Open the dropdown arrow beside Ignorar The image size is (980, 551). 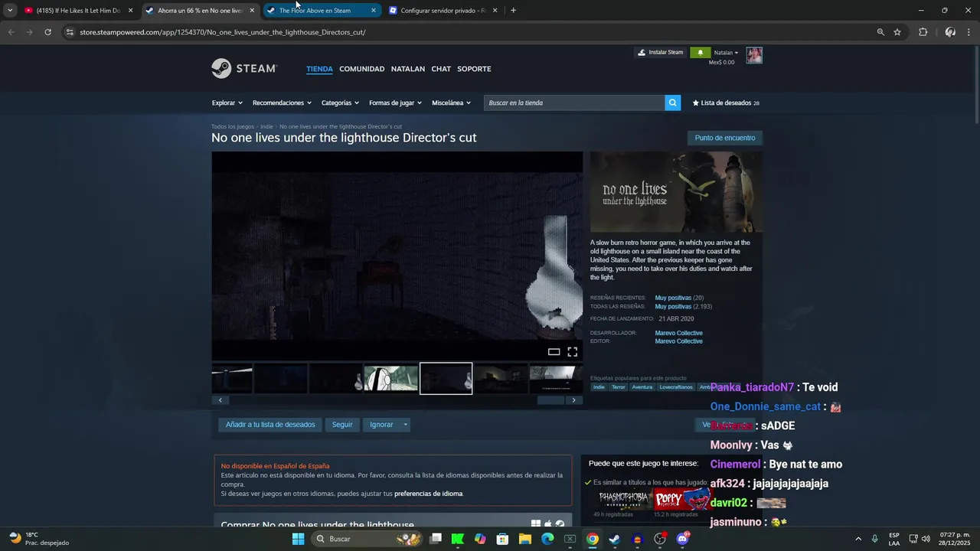405,425
